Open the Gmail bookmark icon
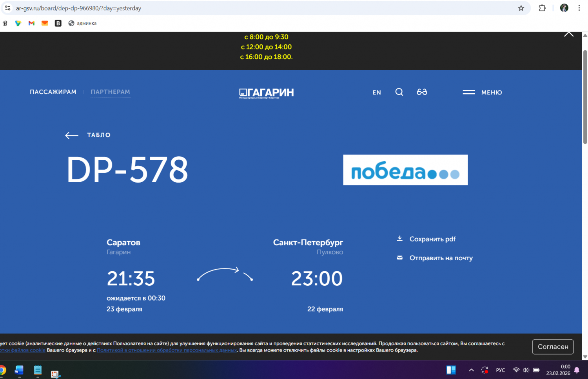This screenshot has height=379, width=588. click(32, 24)
